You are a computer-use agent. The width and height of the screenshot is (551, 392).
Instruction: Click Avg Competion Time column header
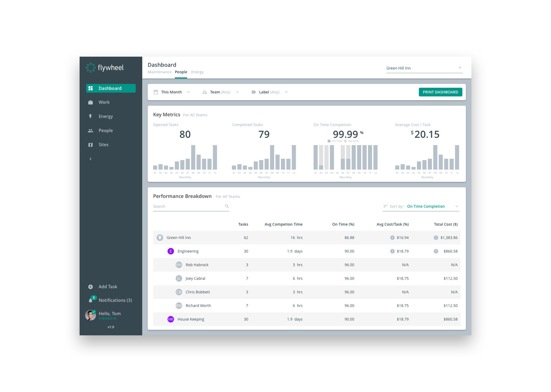tap(284, 224)
